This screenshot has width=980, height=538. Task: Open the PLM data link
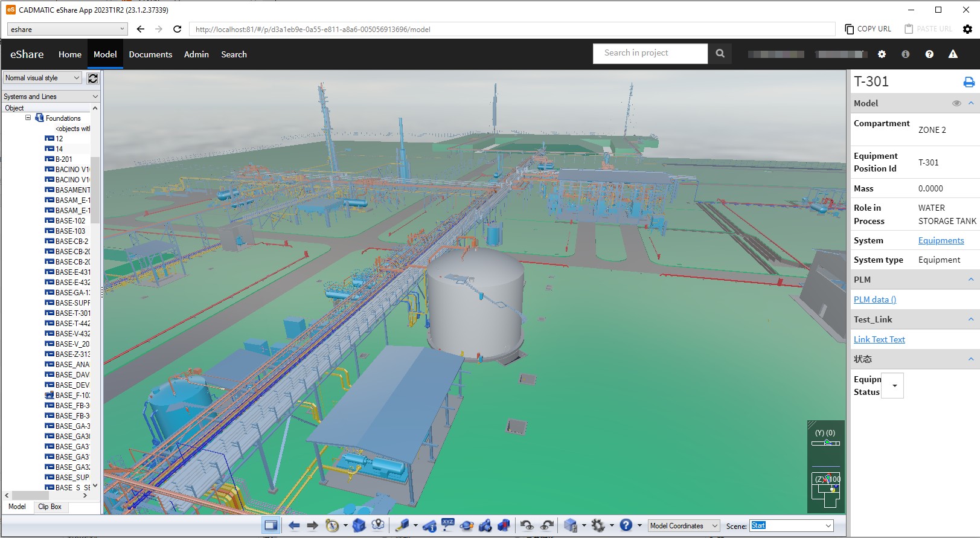click(x=875, y=299)
